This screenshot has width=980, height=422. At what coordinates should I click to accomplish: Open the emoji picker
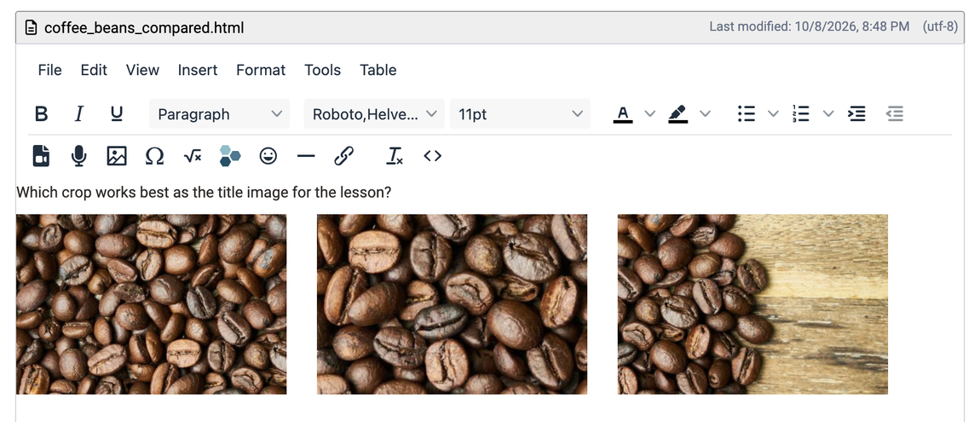[x=268, y=156]
